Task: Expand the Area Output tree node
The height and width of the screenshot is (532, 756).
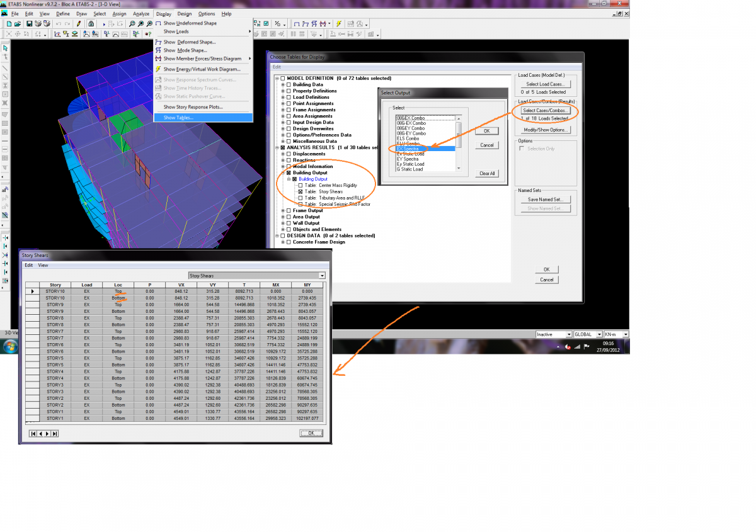Action: coord(283,217)
